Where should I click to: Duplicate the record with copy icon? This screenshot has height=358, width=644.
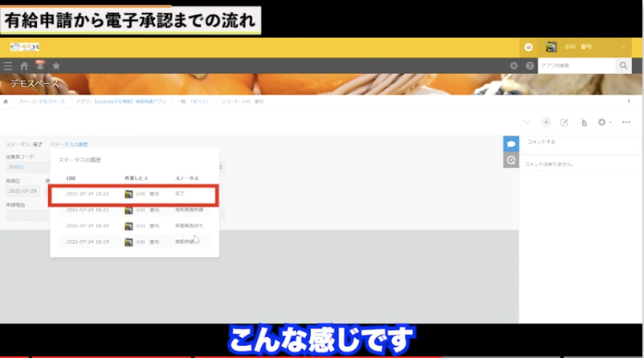583,123
